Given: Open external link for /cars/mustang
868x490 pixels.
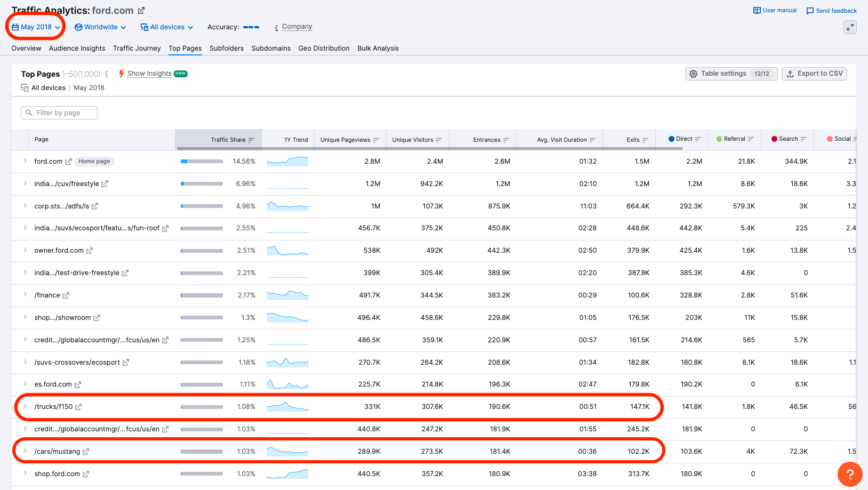Looking at the screenshot, I should point(86,452).
